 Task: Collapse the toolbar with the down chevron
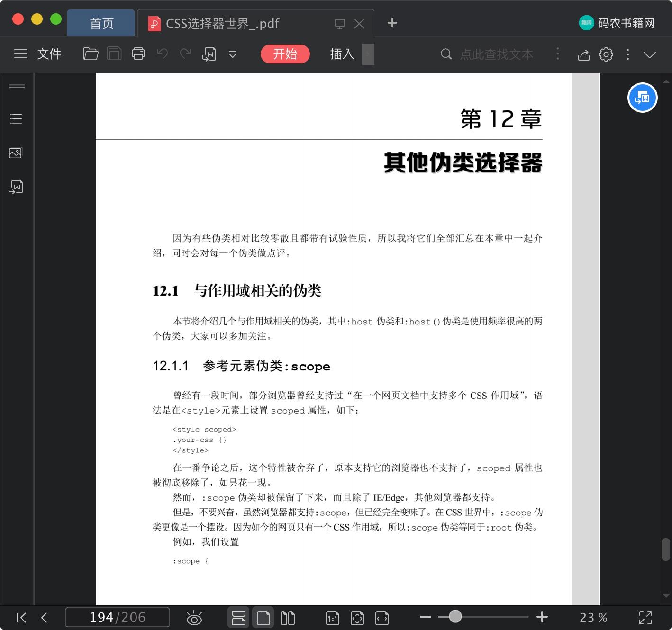click(650, 54)
